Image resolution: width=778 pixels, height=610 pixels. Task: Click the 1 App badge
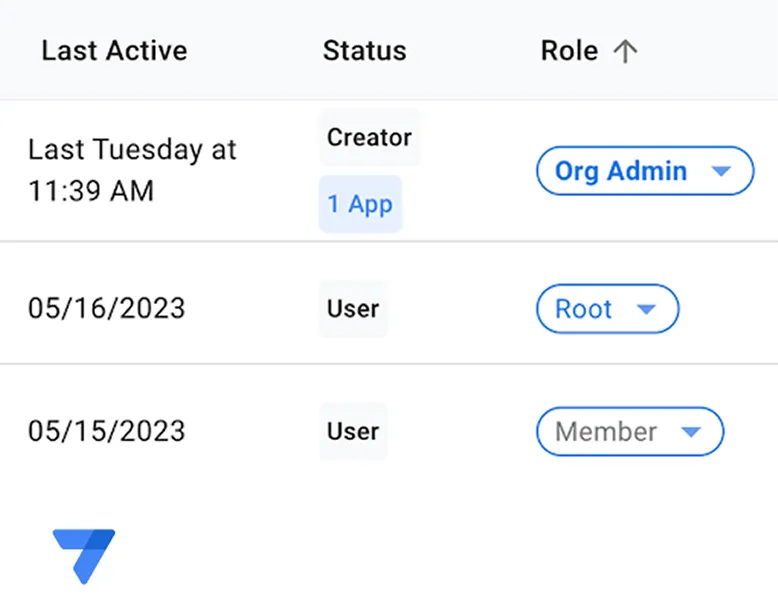pos(360,203)
